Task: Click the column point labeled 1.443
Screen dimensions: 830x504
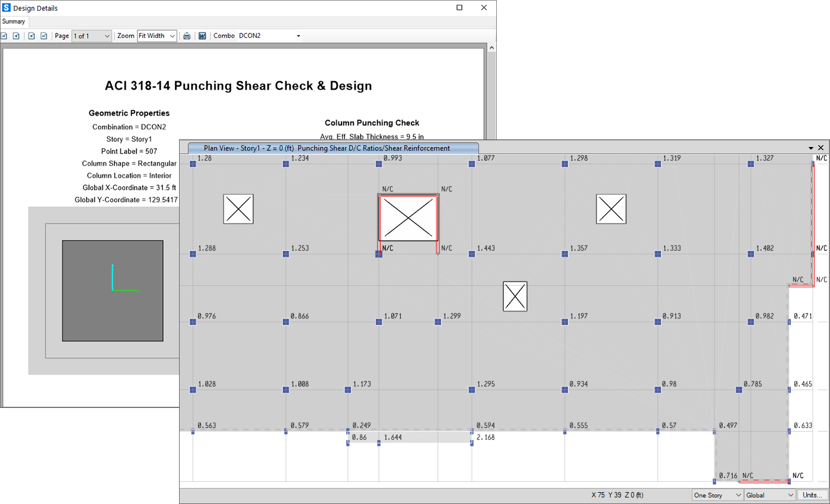Action: 472,254
